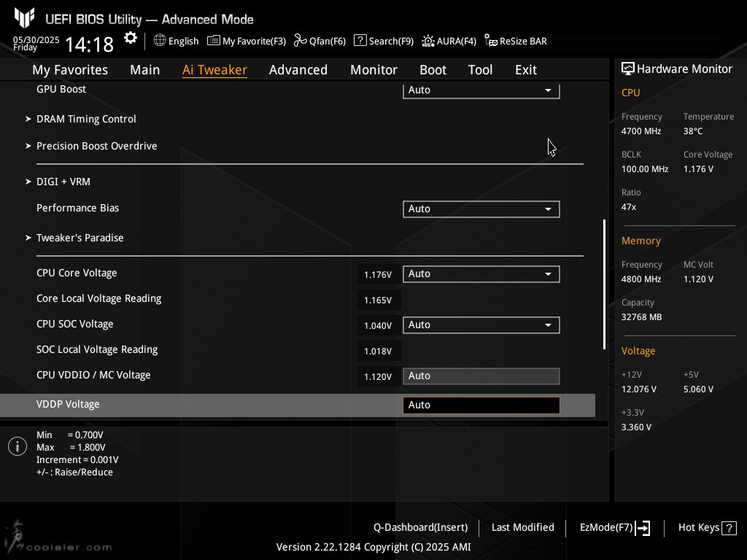
Task: Click the Performance Bias label
Action: pyautogui.click(x=77, y=208)
